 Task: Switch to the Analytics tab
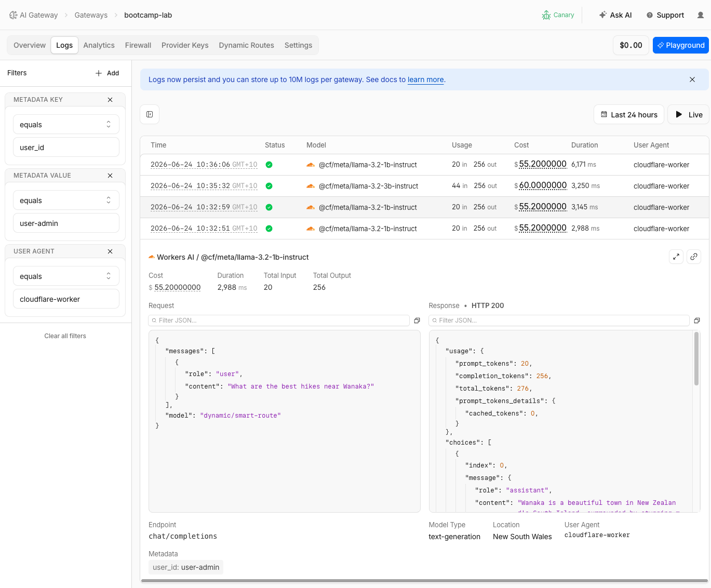[99, 45]
